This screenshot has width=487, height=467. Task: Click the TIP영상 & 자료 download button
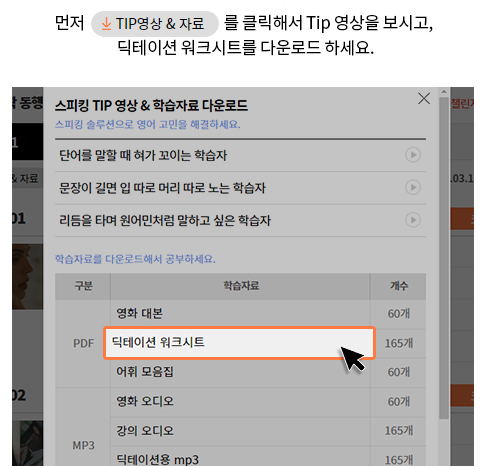155,24
